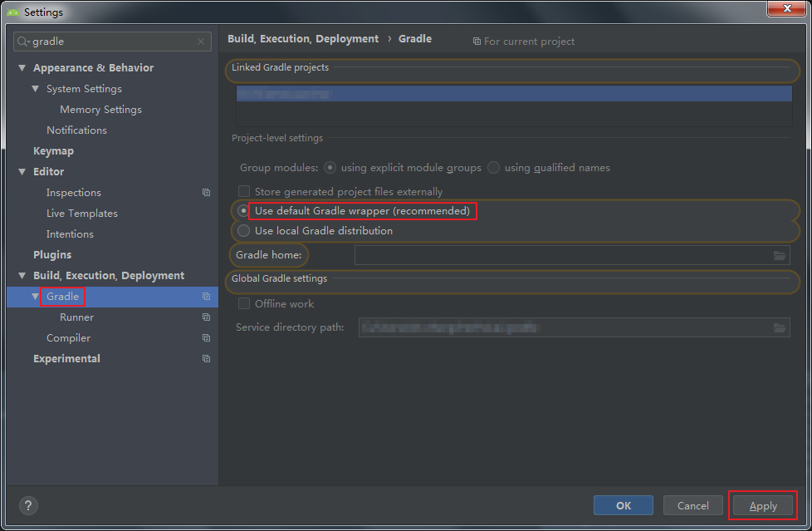Click the For current project icon
The width and height of the screenshot is (812, 531).
[x=477, y=42]
